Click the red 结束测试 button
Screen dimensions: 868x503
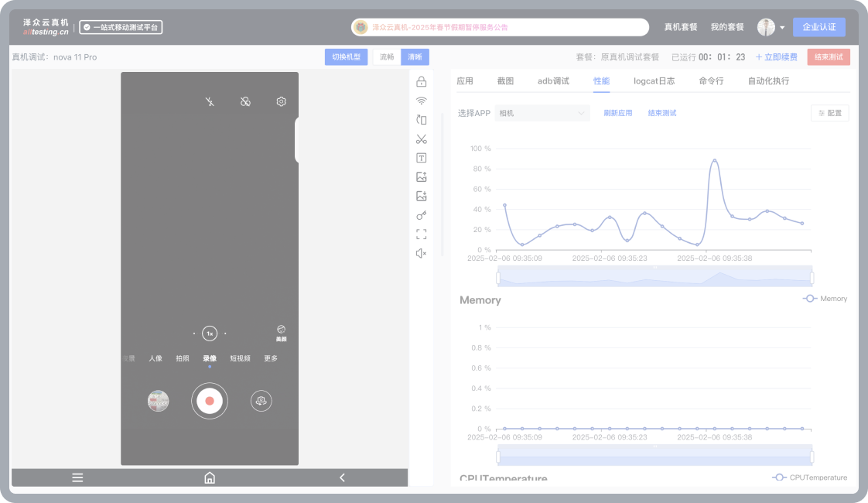click(x=828, y=57)
